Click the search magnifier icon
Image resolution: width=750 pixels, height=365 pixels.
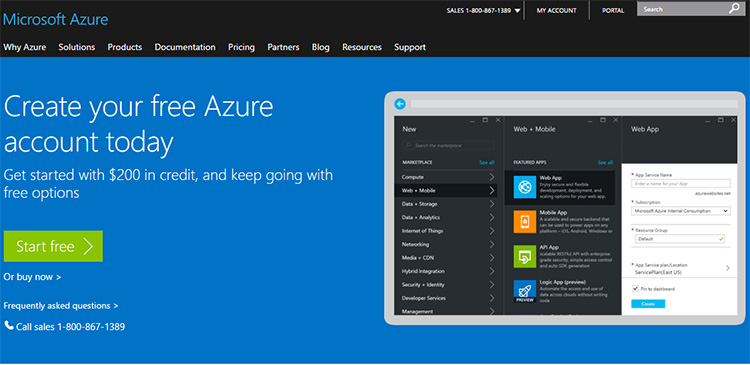734,9
